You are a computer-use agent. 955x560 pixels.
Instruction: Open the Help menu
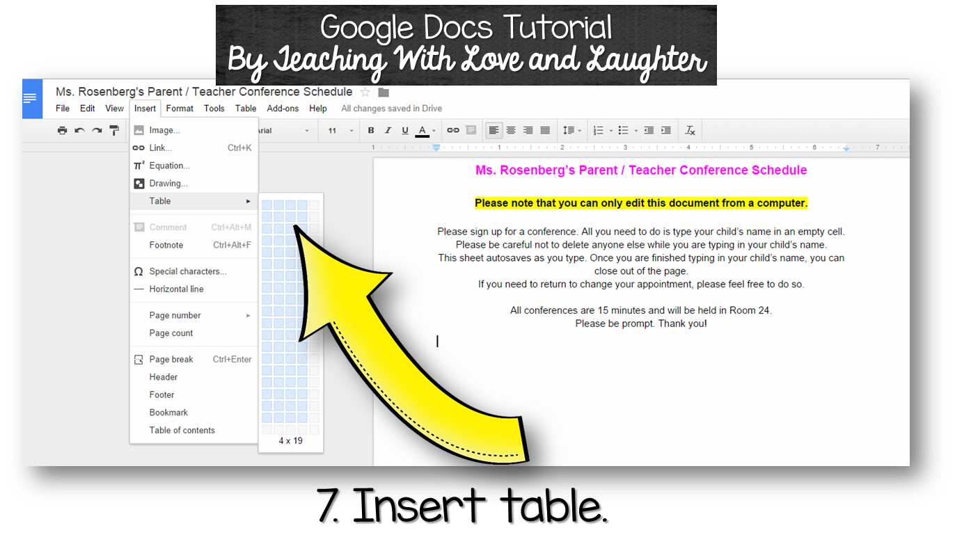point(318,109)
